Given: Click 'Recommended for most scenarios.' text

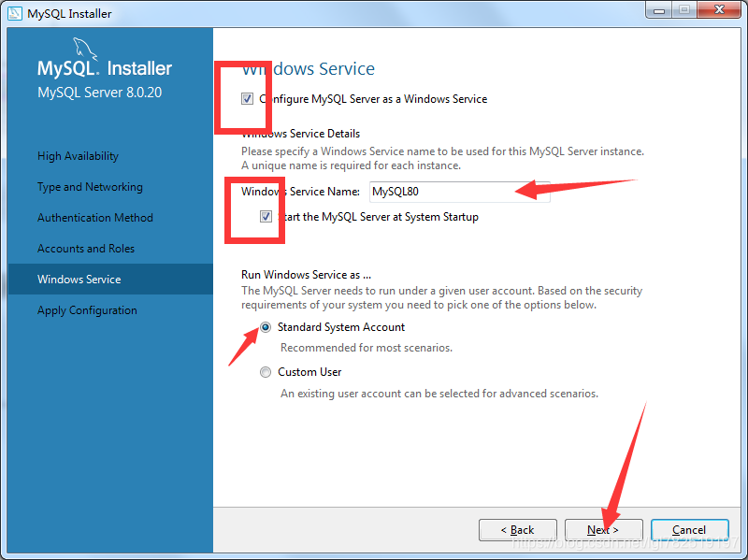Looking at the screenshot, I should click(367, 348).
